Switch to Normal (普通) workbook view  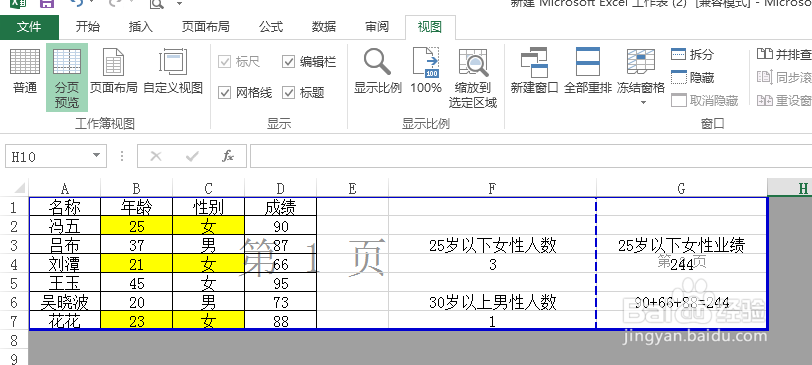coord(25,72)
